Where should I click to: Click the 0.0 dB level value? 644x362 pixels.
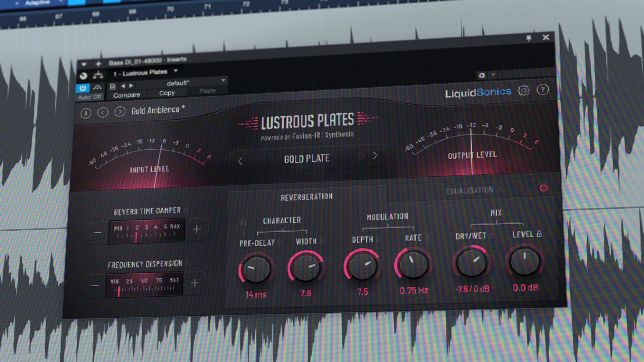coord(526,288)
